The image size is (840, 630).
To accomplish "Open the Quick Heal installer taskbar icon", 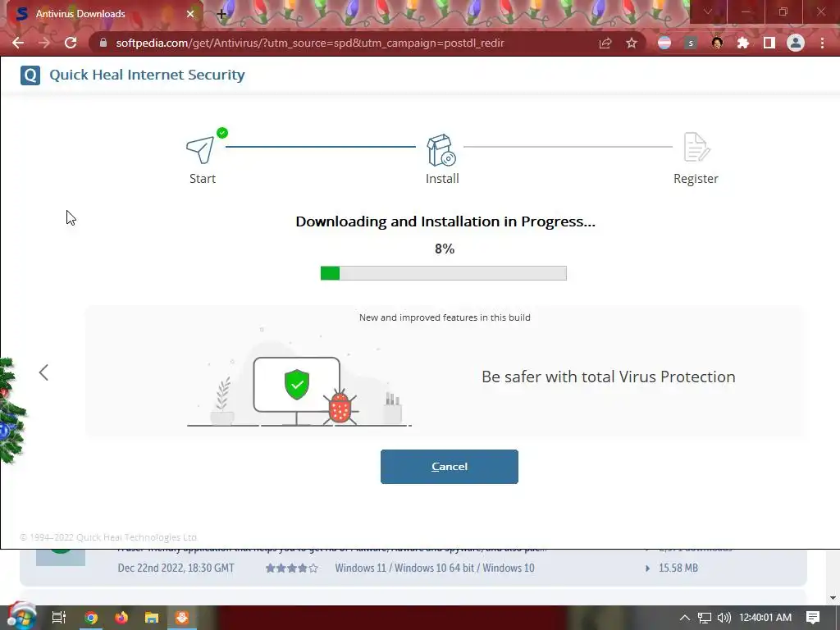I will tap(182, 618).
